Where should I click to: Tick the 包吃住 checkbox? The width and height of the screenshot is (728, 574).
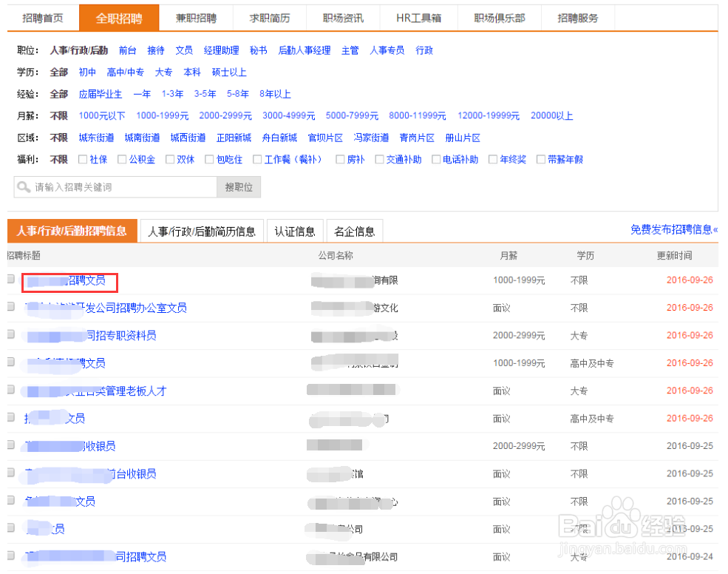[x=209, y=160]
